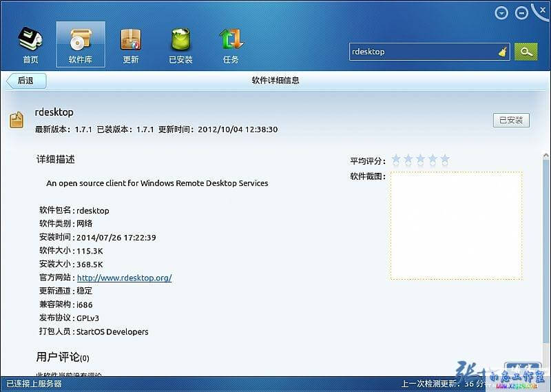Screen dimensions: 551x392
Task: Click the open source client description text
Action: (x=157, y=183)
